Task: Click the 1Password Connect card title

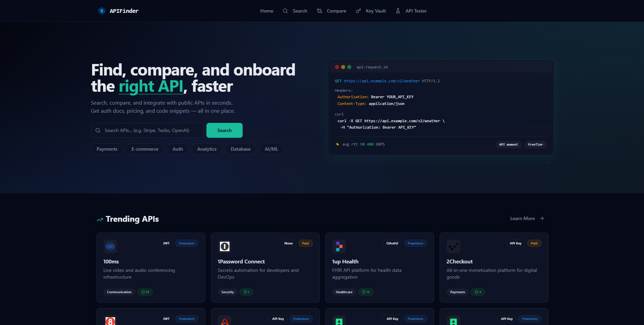Action: point(241,262)
